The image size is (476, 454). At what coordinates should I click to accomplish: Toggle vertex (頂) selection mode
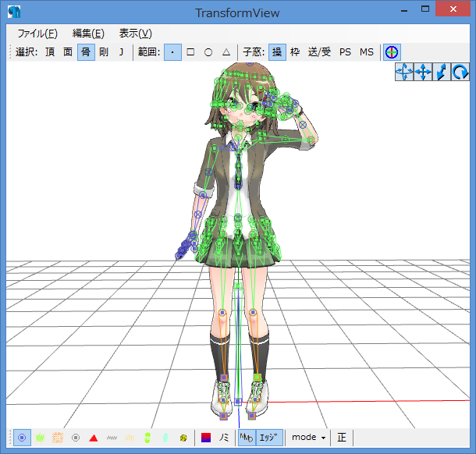[x=50, y=52]
